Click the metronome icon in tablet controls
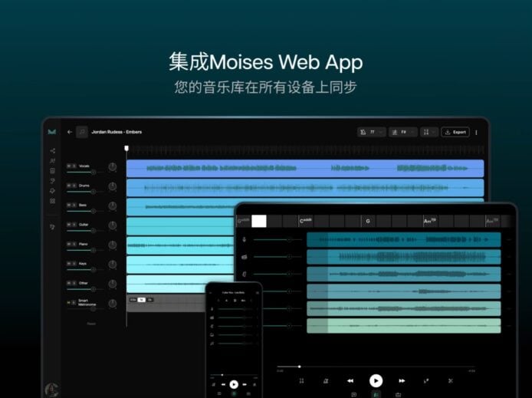The image size is (532, 398). tap(326, 380)
